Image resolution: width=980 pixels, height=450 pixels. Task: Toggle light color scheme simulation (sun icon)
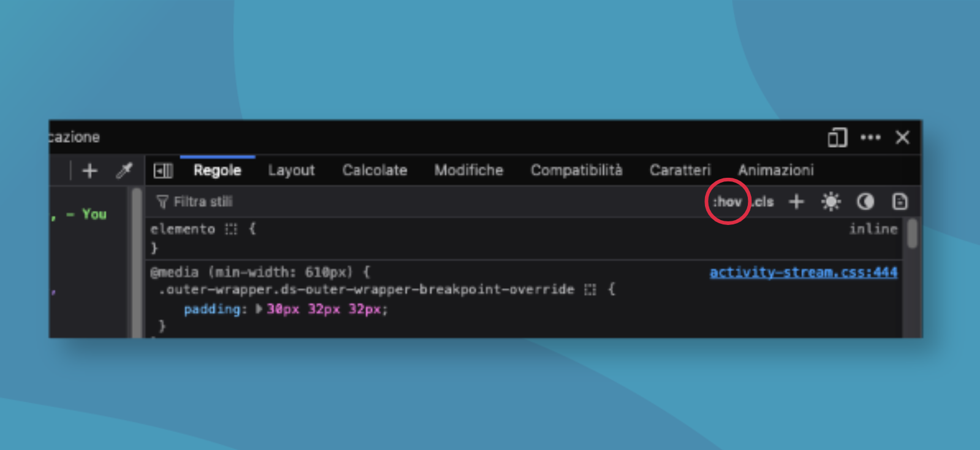[831, 202]
